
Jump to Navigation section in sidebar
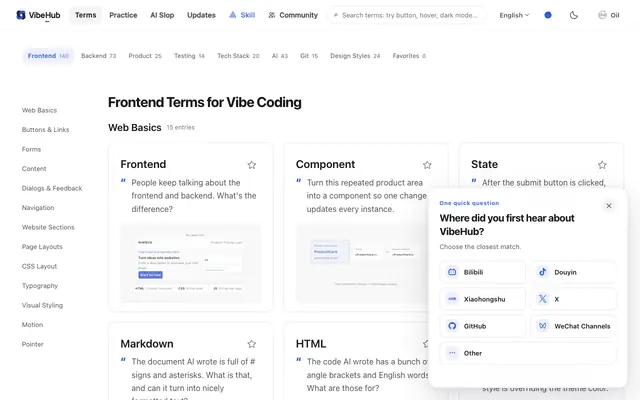(38, 208)
